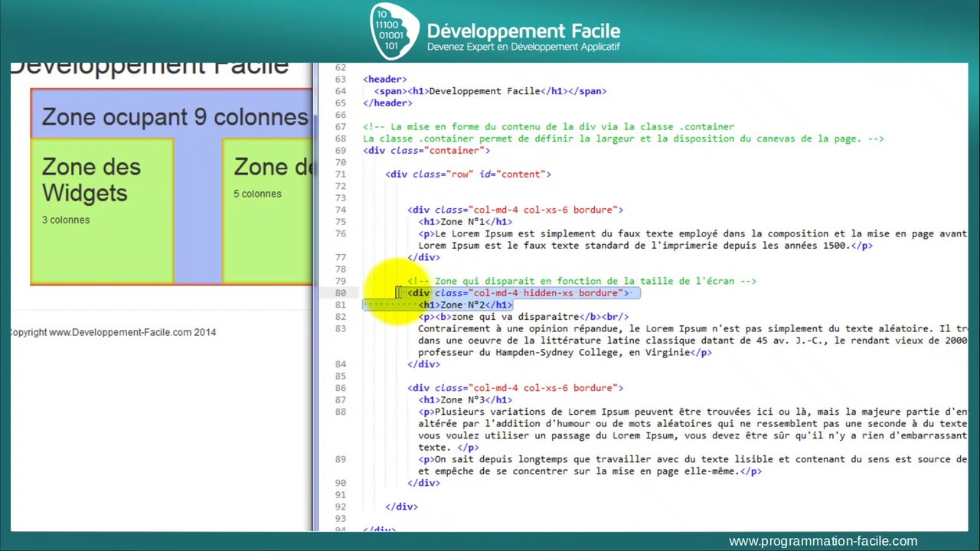Click the id="content" attribute value
The width and height of the screenshot is (980, 551).
point(524,174)
